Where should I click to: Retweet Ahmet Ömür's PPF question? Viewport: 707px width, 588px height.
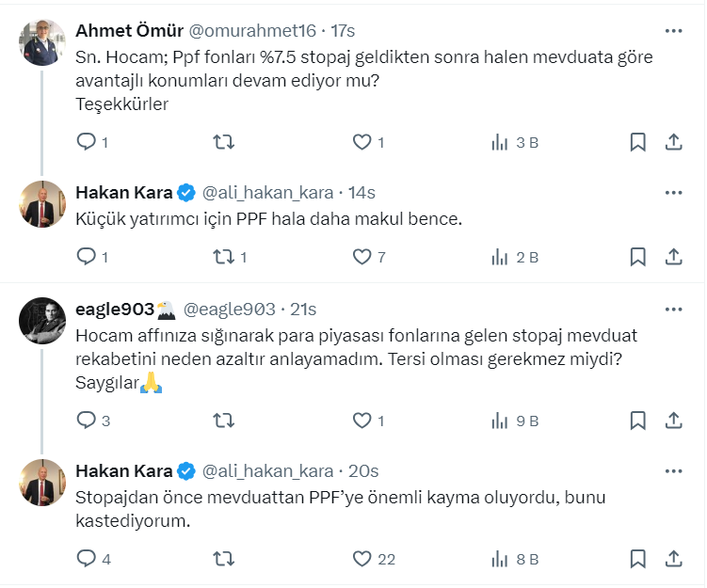click(x=224, y=142)
